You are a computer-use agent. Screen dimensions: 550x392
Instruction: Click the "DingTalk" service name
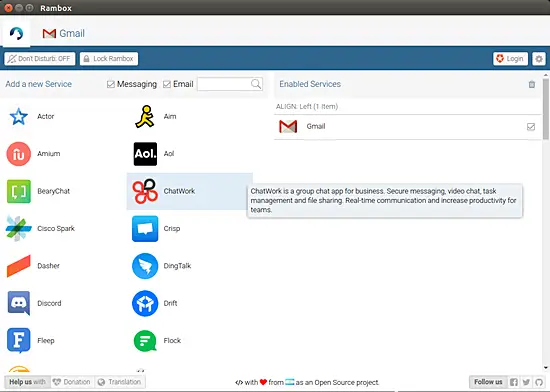pos(177,266)
